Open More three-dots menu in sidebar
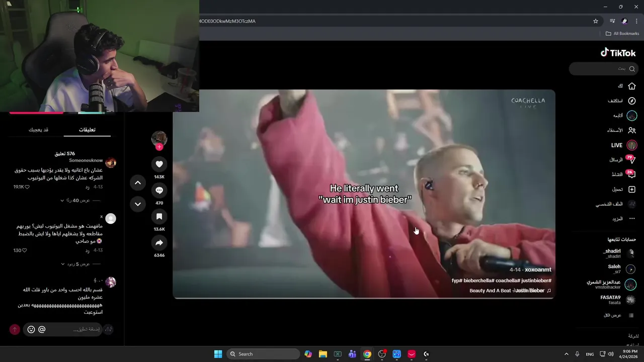 point(632,219)
